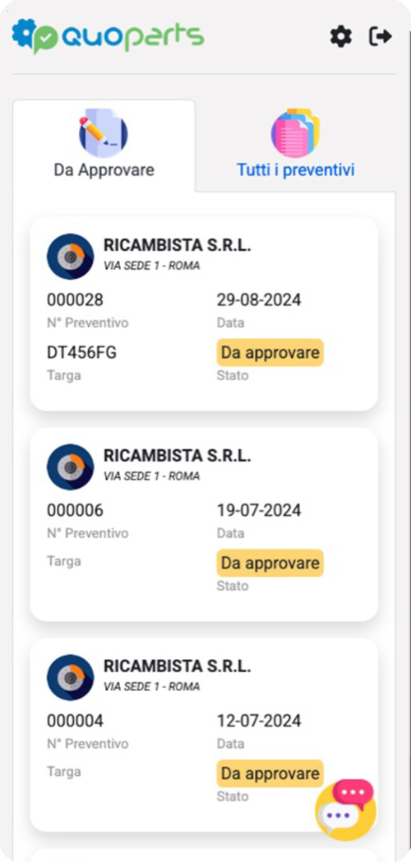This screenshot has width=411, height=868.
Task: Log out using the exit arrow icon
Action: click(x=380, y=37)
